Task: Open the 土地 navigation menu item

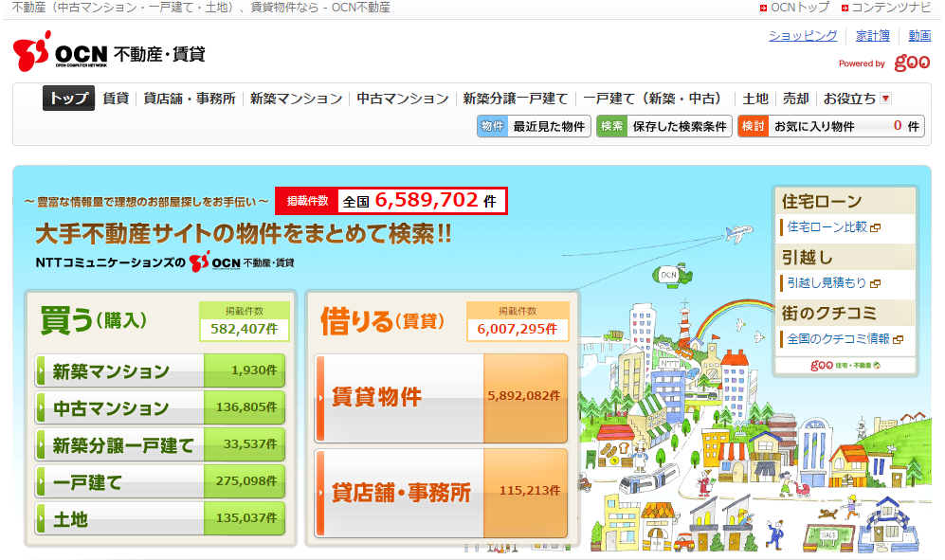Action: (755, 99)
